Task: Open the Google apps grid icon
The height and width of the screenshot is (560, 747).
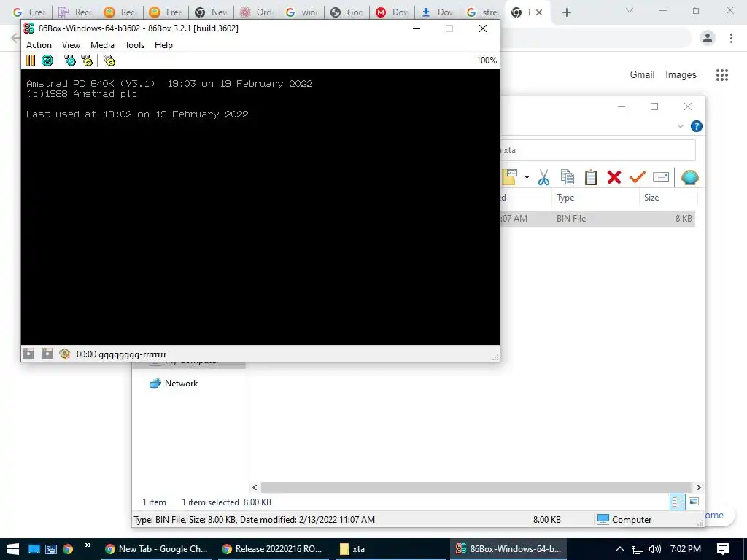Action: click(x=721, y=75)
